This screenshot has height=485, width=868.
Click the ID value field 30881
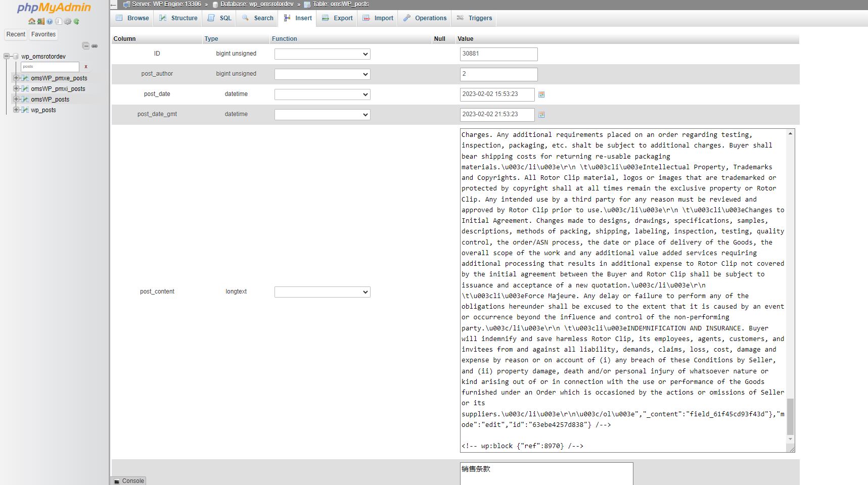tap(499, 54)
